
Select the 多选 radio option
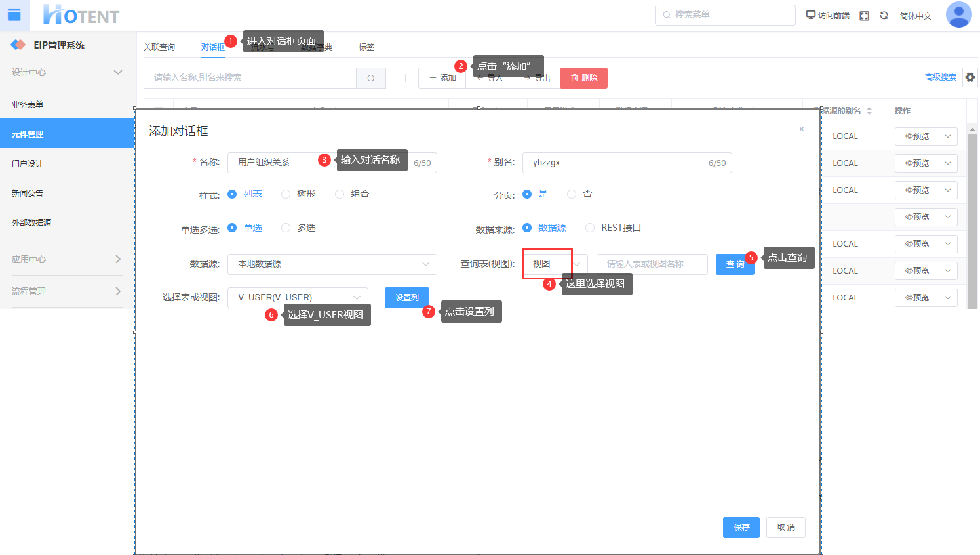coord(286,228)
